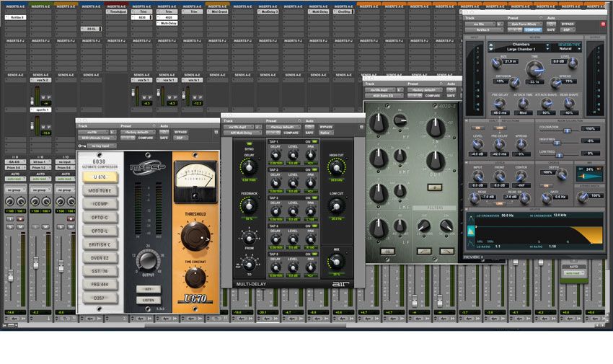Select the D357 compressor model
Screen dimensions: 613x364
(x=100, y=298)
